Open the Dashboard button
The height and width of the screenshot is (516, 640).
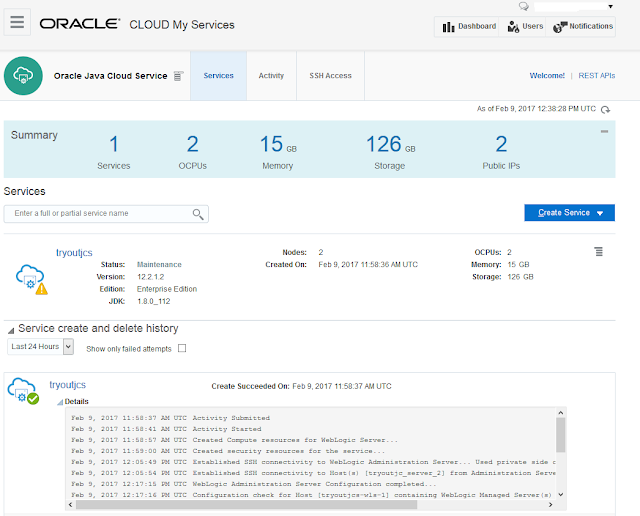tap(469, 26)
